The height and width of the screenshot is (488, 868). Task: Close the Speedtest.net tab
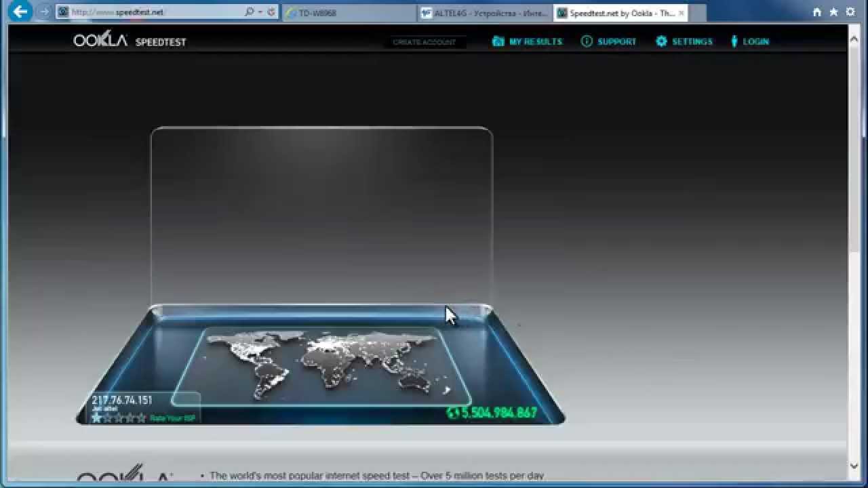pyautogui.click(x=682, y=13)
